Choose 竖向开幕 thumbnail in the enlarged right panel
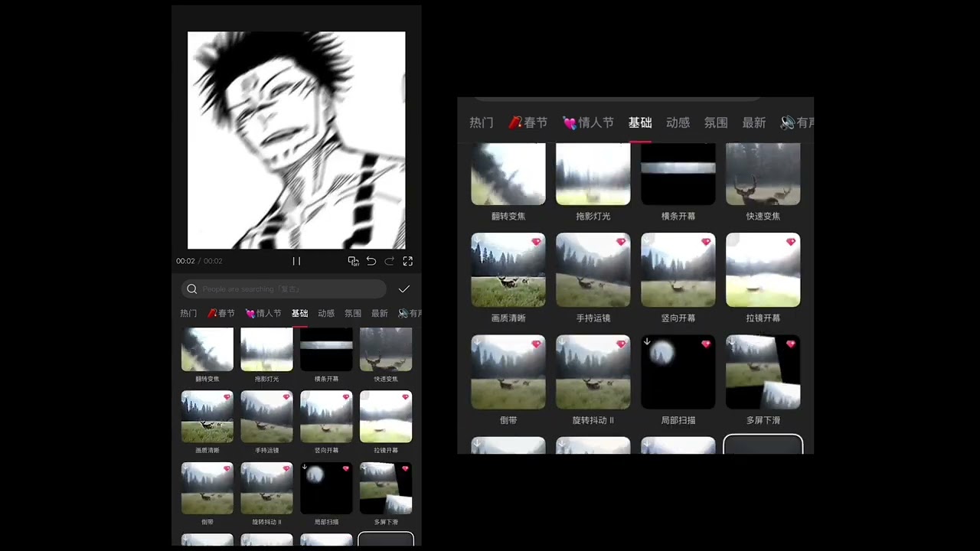Viewport: 980px width, 551px height. pyautogui.click(x=678, y=270)
